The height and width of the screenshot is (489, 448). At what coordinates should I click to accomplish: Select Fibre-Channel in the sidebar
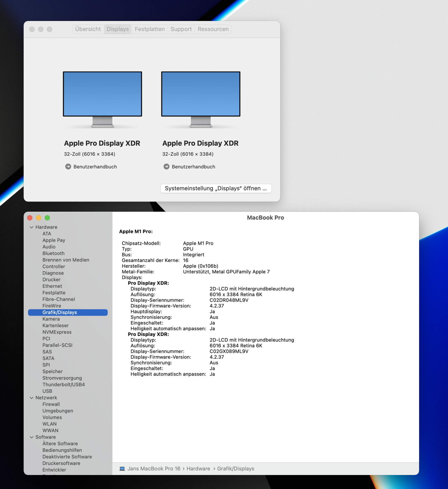click(59, 299)
